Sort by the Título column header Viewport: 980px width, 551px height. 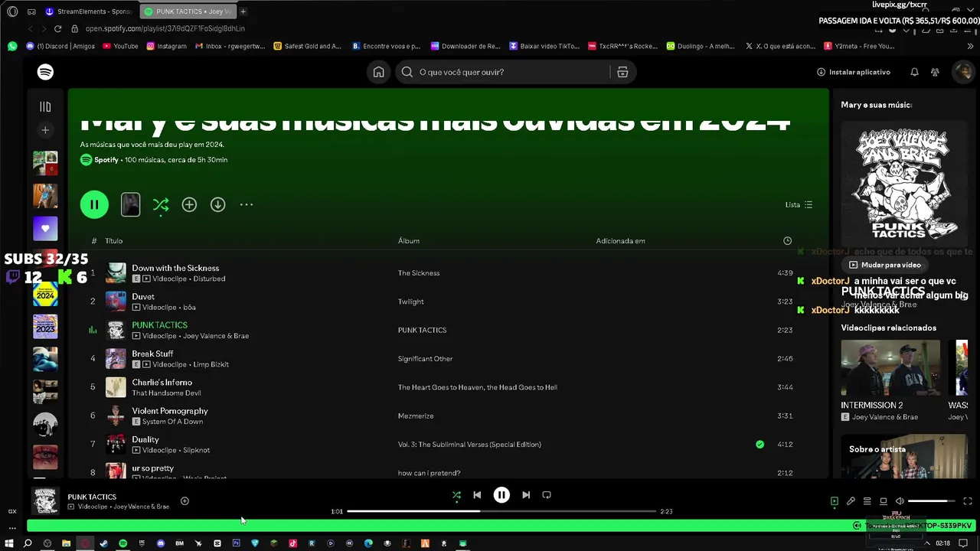114,241
